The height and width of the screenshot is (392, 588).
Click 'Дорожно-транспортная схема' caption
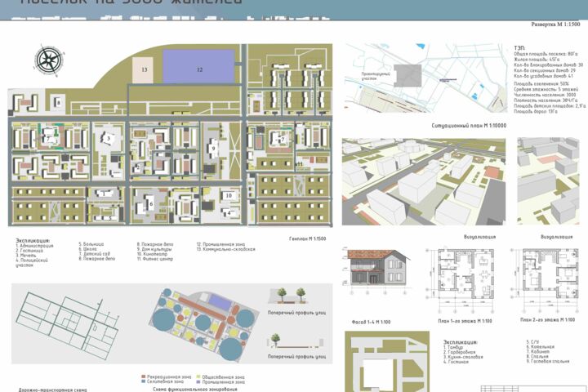(52, 390)
